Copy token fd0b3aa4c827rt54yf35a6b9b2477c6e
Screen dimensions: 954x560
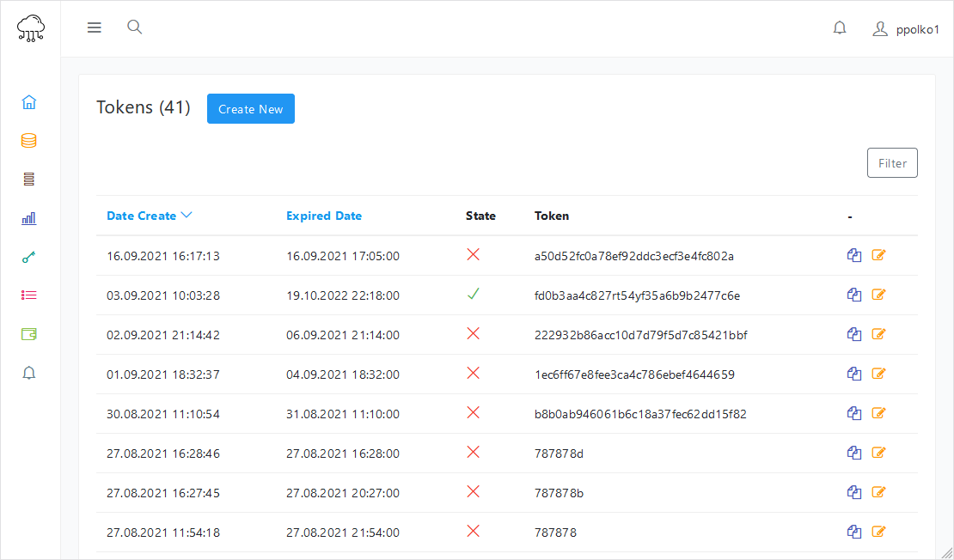pyautogui.click(x=854, y=295)
